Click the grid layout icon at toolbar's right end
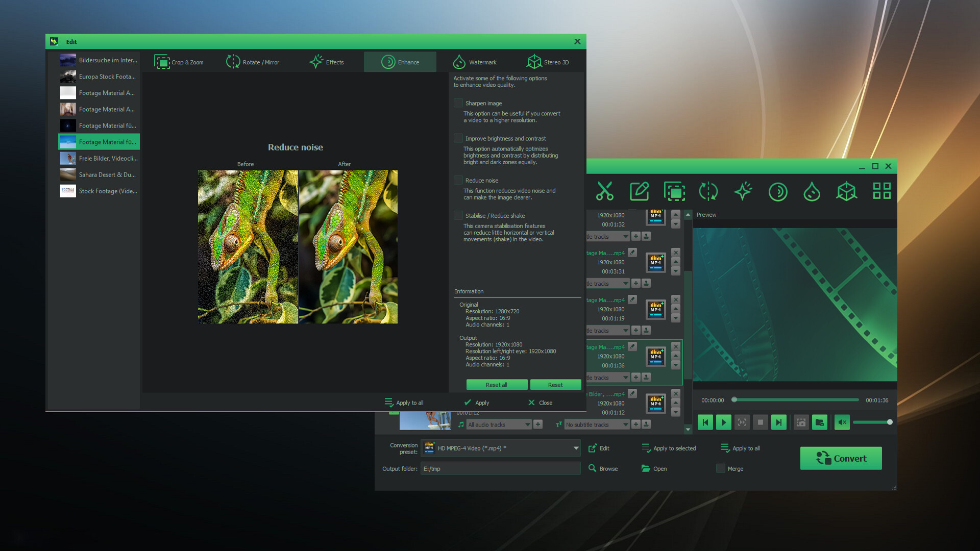980x551 pixels. point(881,191)
